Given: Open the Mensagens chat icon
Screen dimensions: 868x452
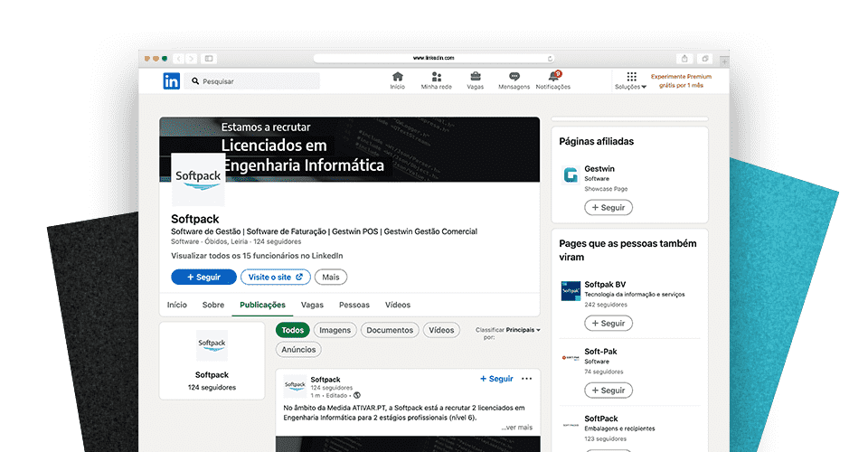Looking at the screenshot, I should pos(514,77).
